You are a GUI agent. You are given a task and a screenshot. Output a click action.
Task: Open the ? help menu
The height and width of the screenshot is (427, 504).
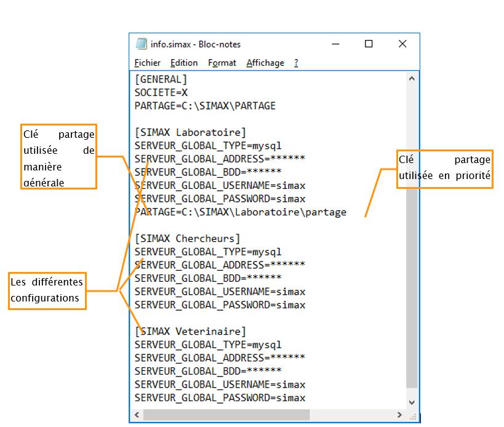coord(296,63)
